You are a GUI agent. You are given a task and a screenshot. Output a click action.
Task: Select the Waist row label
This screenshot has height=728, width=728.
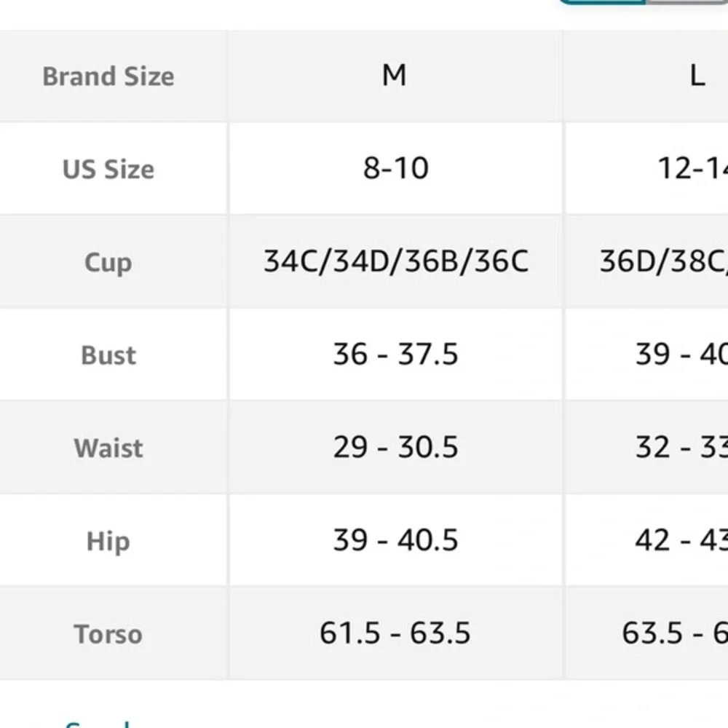(108, 448)
